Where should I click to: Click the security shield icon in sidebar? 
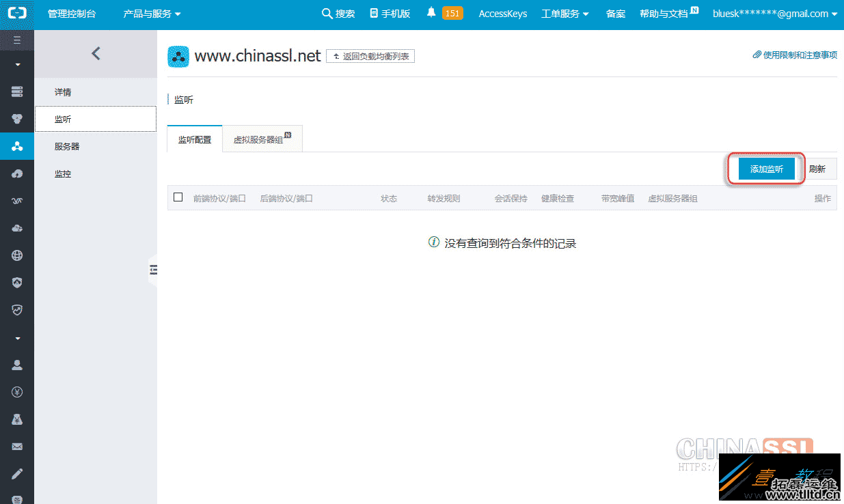[17, 282]
